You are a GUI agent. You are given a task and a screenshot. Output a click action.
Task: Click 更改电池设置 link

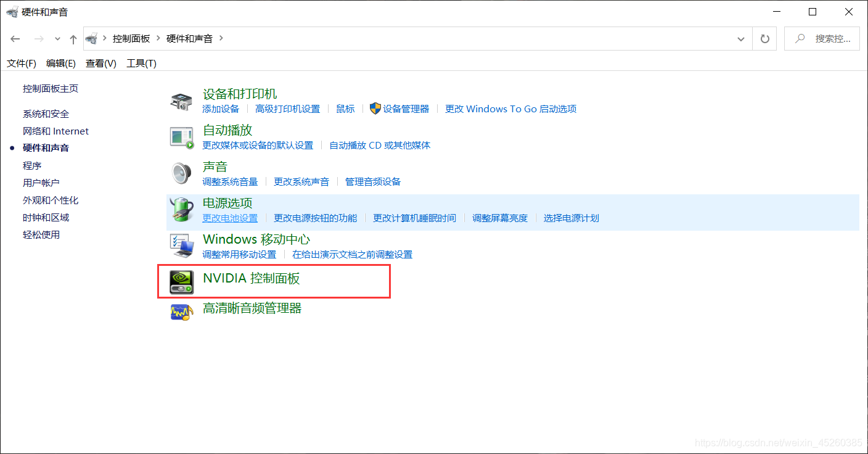coord(230,218)
